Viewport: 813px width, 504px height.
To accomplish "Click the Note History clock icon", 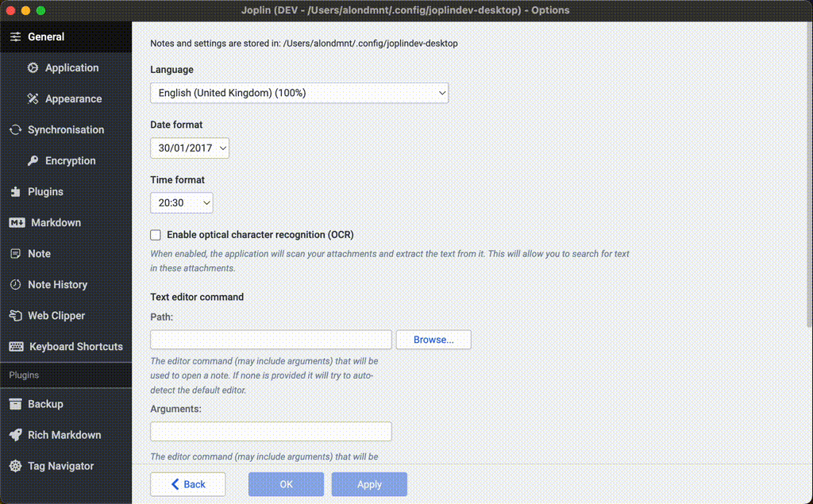I will [16, 285].
